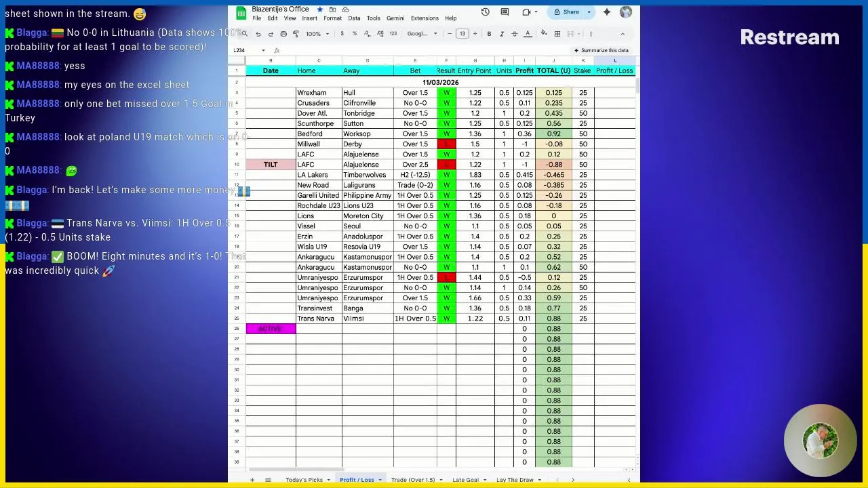Toggle strikethrough formatting
The width and height of the screenshot is (868, 488).
(x=515, y=34)
